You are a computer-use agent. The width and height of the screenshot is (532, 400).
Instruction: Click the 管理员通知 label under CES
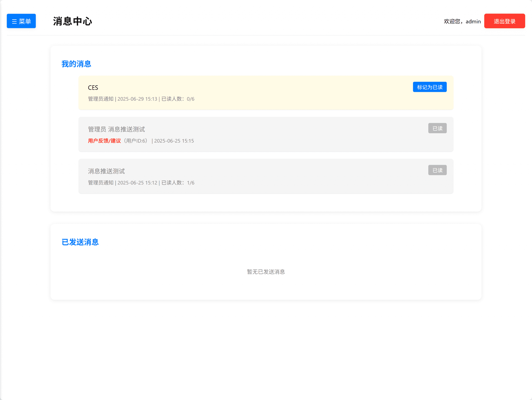101,99
